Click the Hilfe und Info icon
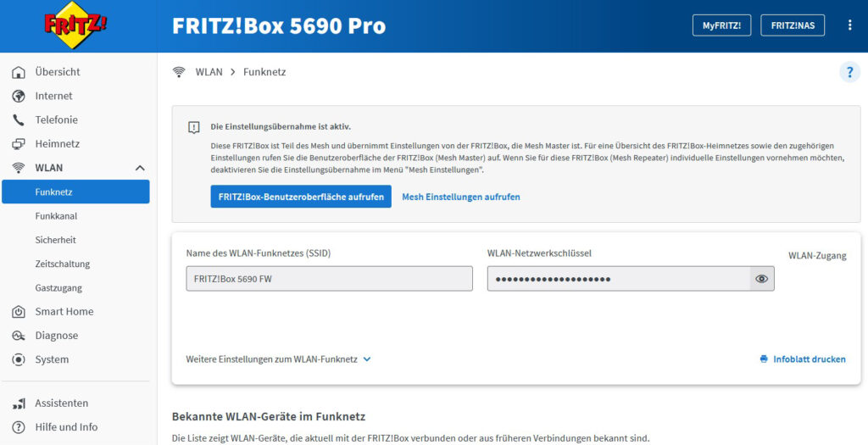Screen dimensions: 868x445 click(x=19, y=427)
